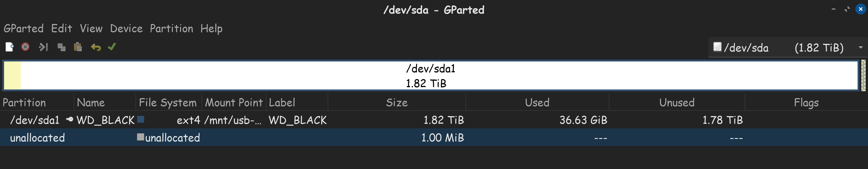The image size is (868, 169).
Task: Select the /dev/sda1 partition row
Action: coord(434,120)
